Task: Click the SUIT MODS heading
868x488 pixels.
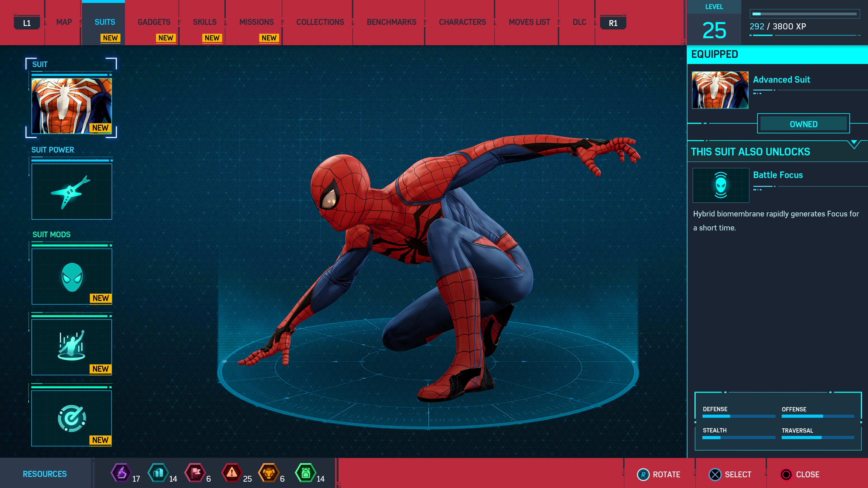Action: click(x=51, y=235)
